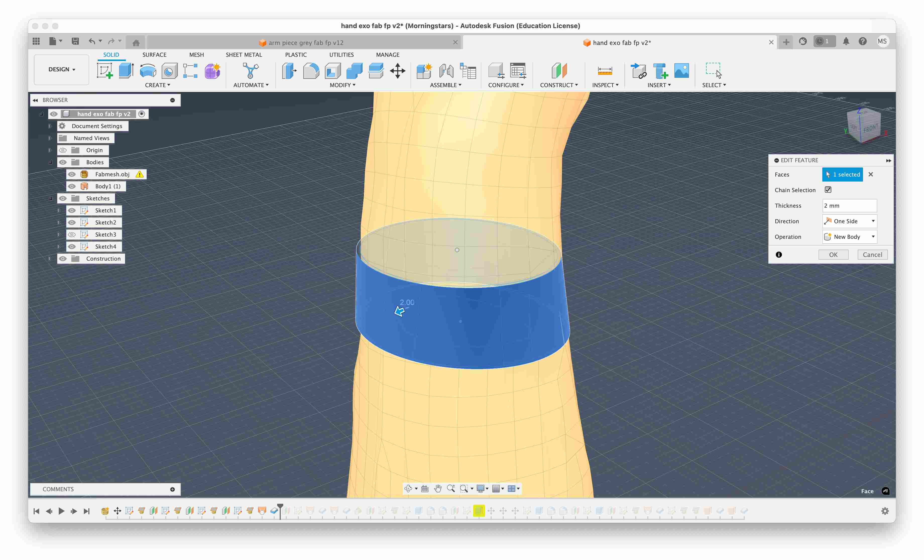
Task: Select the Offset Face tool
Action: click(376, 71)
